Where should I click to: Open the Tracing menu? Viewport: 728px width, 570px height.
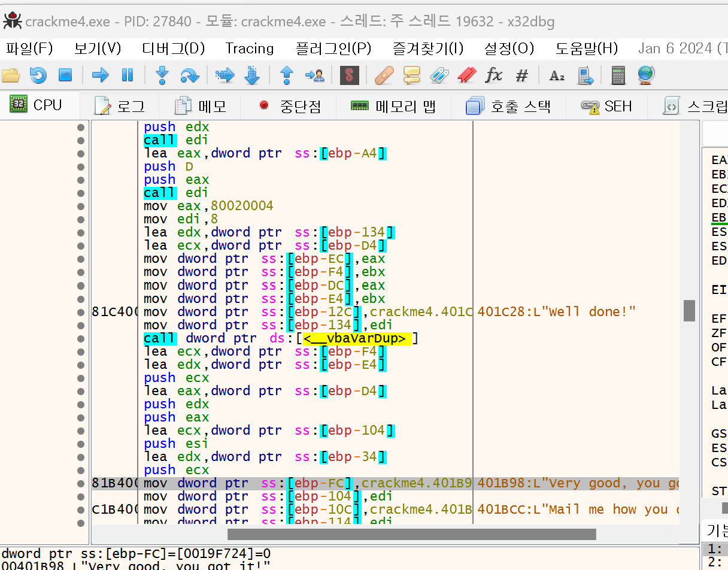(x=250, y=48)
